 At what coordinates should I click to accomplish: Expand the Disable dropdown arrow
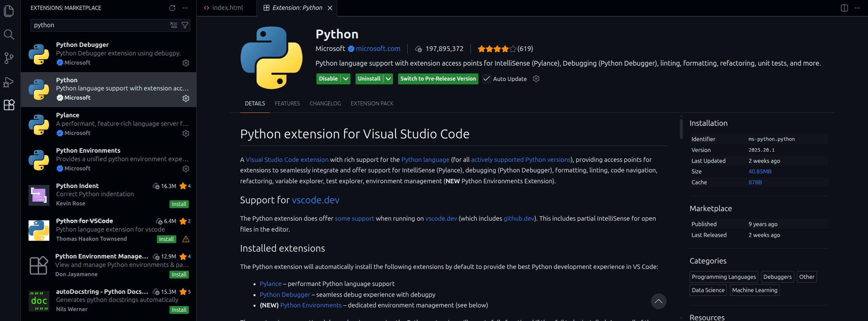pos(345,79)
